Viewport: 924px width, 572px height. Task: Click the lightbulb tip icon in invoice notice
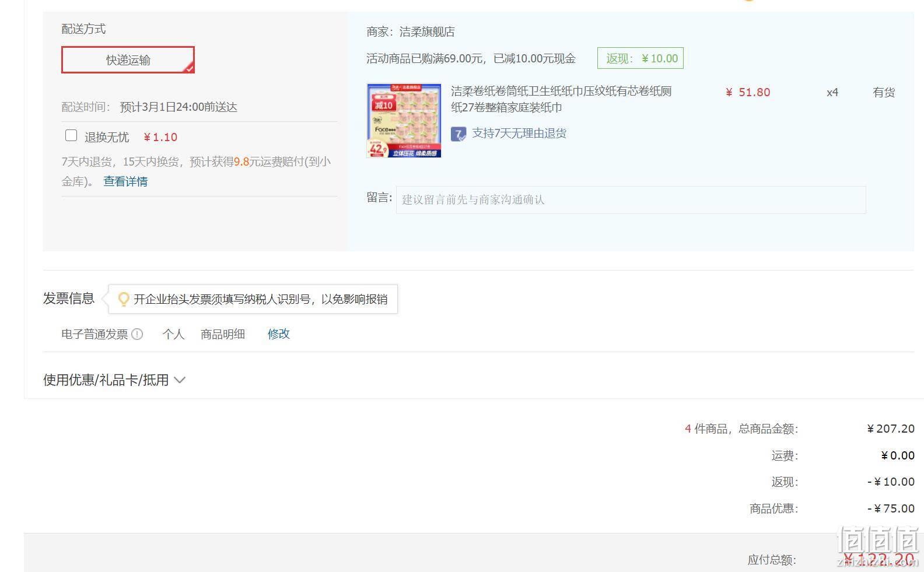coord(123,299)
